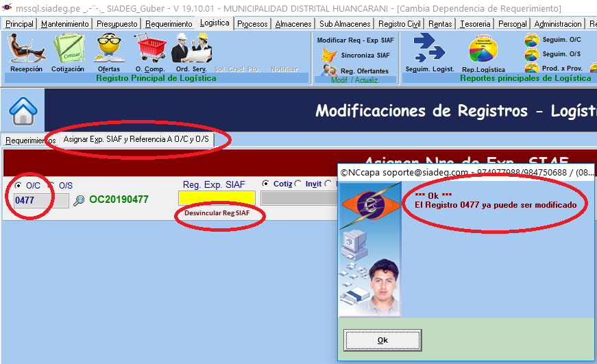Screen dimensions: 597x364
Task: Switch to the Almacenes menu tab
Action: coord(293,24)
